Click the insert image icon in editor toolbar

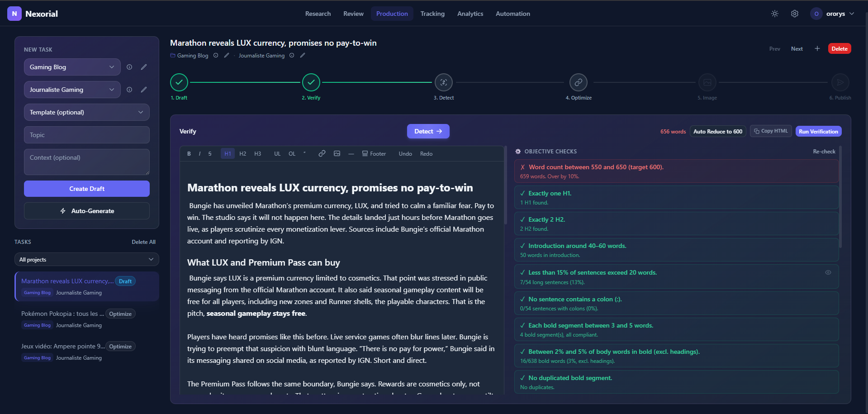coord(337,154)
